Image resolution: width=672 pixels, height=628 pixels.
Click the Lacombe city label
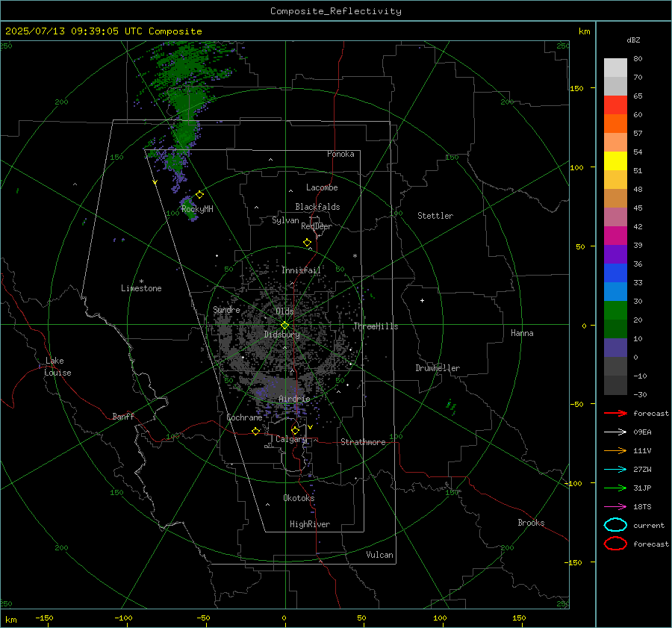point(322,187)
